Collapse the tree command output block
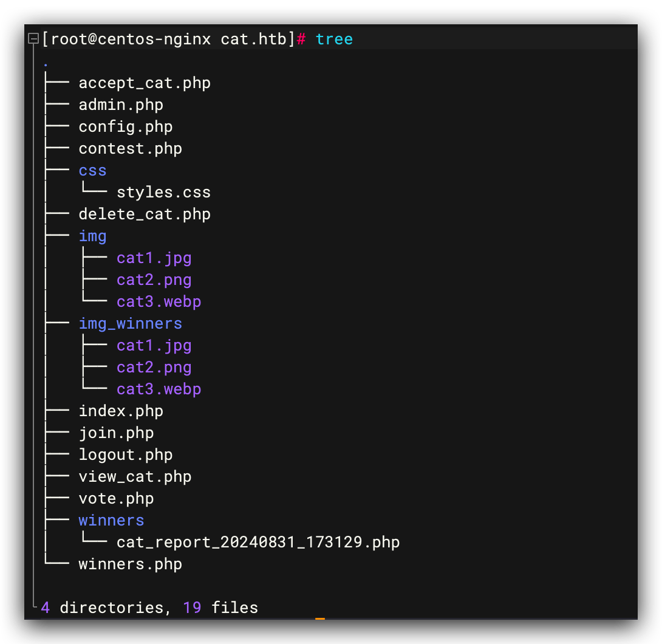Image resolution: width=662 pixels, height=644 pixels. [x=33, y=39]
